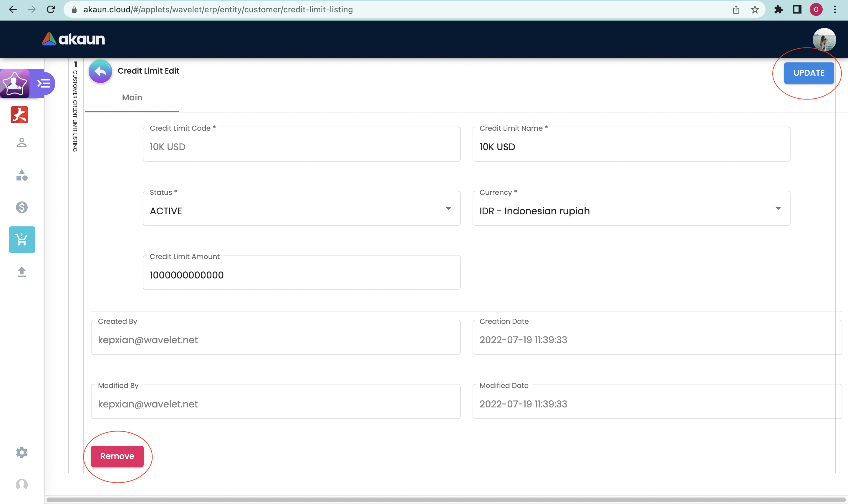The height and width of the screenshot is (504, 848).
Task: Open the customer star applet icon
Action: [15, 84]
